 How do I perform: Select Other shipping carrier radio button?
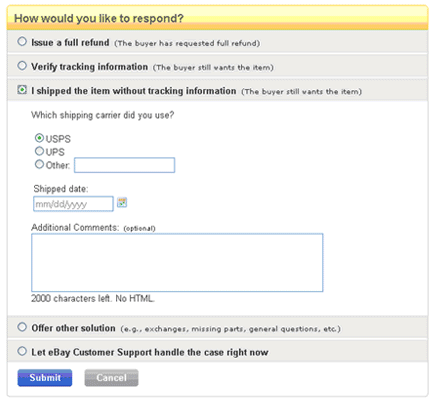[x=39, y=164]
